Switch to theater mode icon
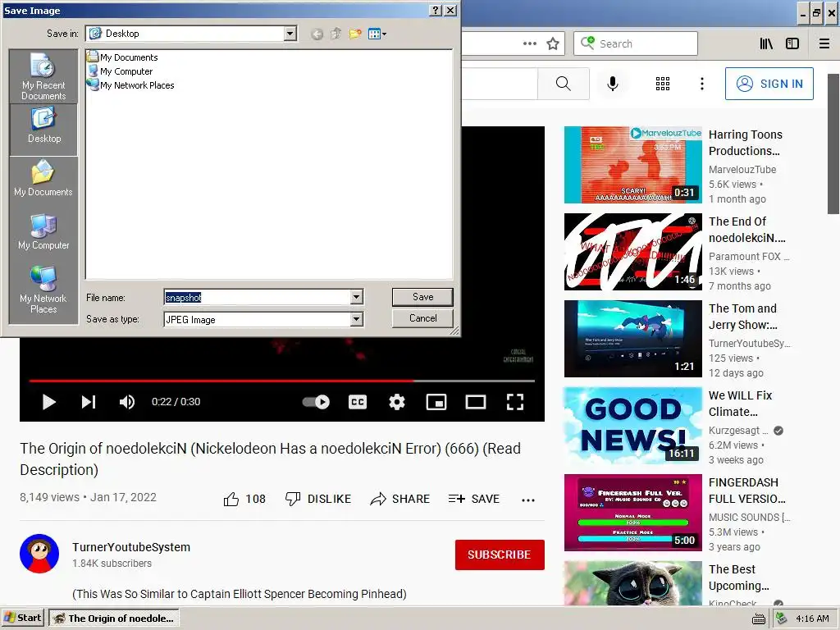Image resolution: width=840 pixels, height=630 pixels. (475, 402)
